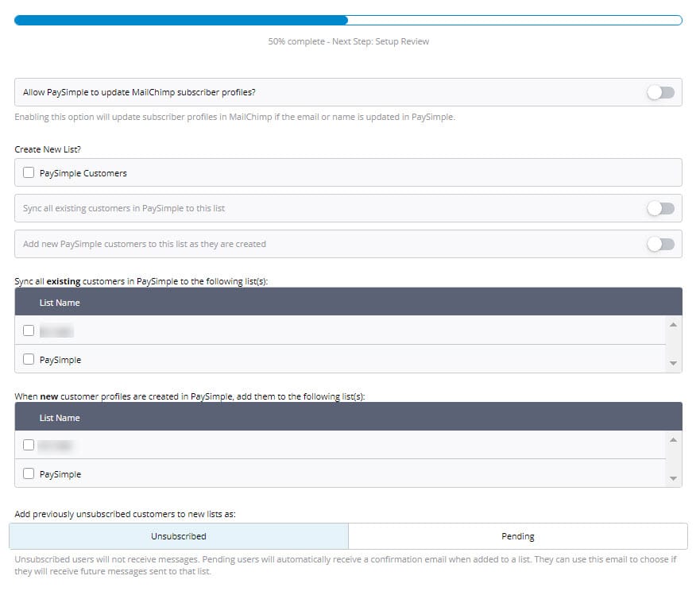Check the blurred list in existing customers table
This screenshot has width=700, height=595.
point(29,330)
